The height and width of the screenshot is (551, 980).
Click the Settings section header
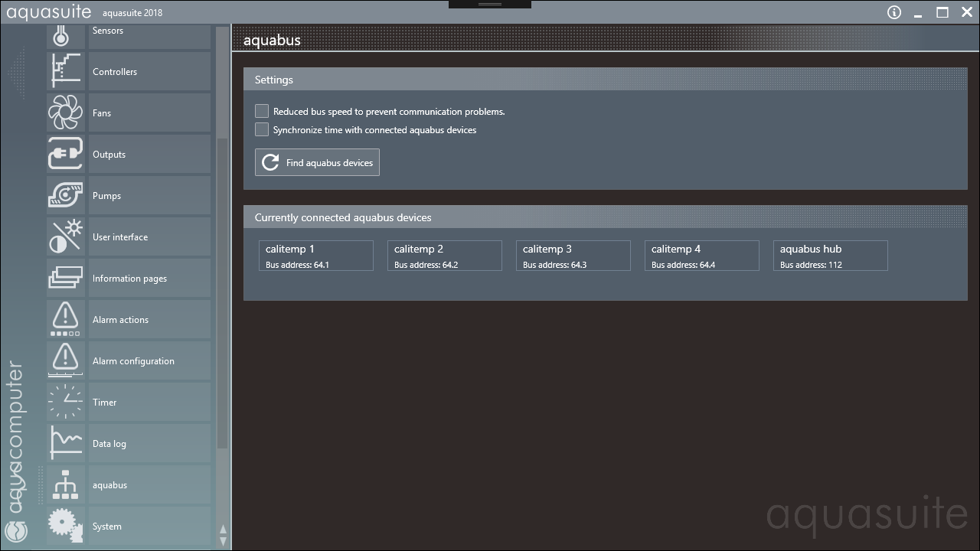[606, 80]
